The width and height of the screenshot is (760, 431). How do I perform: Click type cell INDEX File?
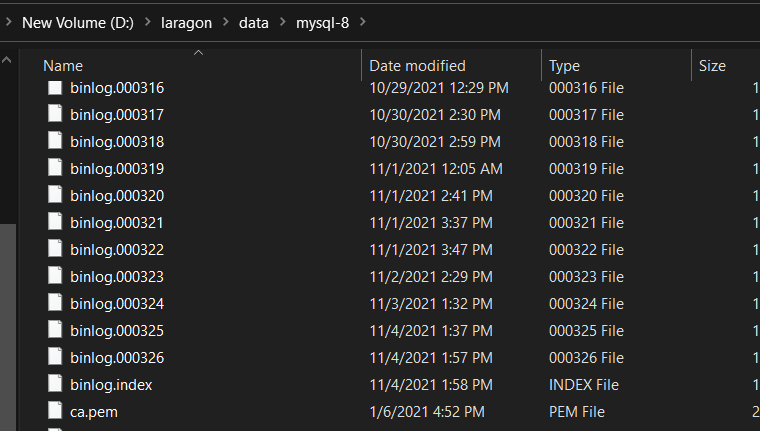pos(584,384)
